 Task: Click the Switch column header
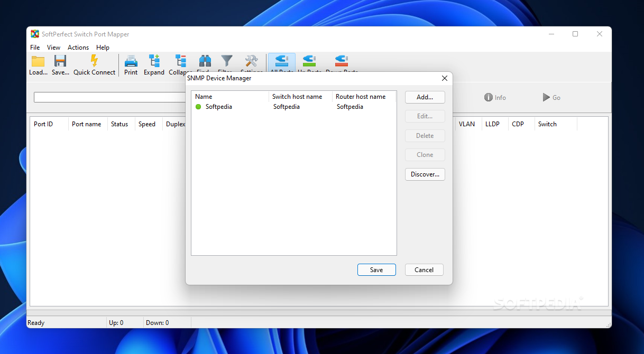coord(556,124)
